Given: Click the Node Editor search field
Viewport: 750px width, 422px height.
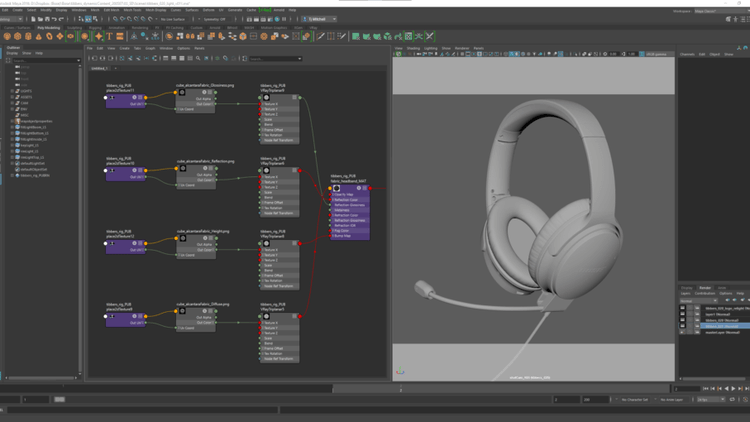Looking at the screenshot, I should (270, 58).
